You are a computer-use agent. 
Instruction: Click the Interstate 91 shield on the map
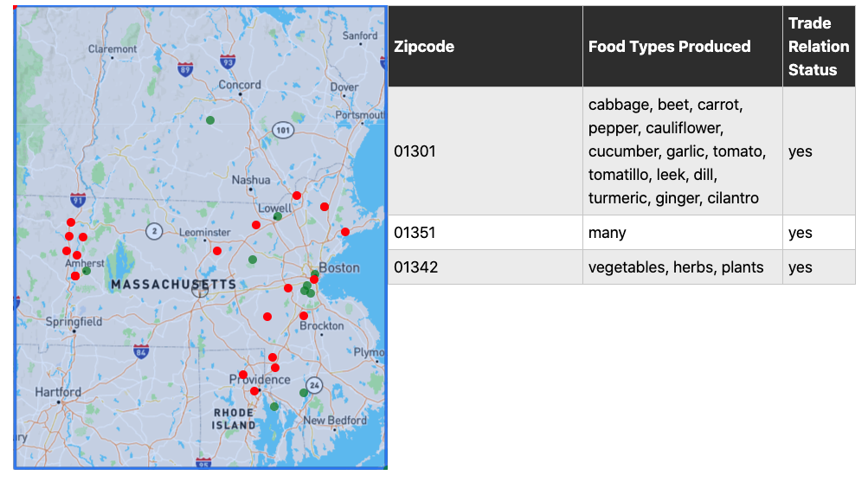(78, 200)
